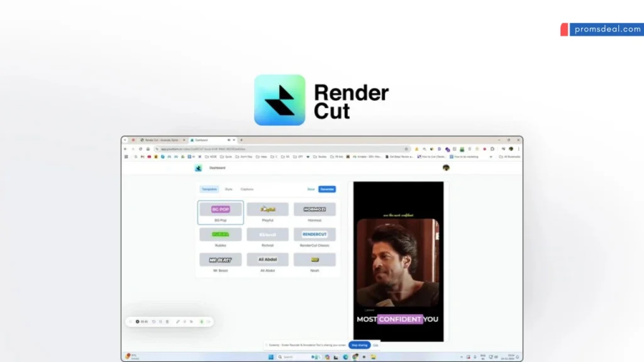644x362 pixels.
Task: Choose the Rubiko green template
Action: [x=220, y=234]
